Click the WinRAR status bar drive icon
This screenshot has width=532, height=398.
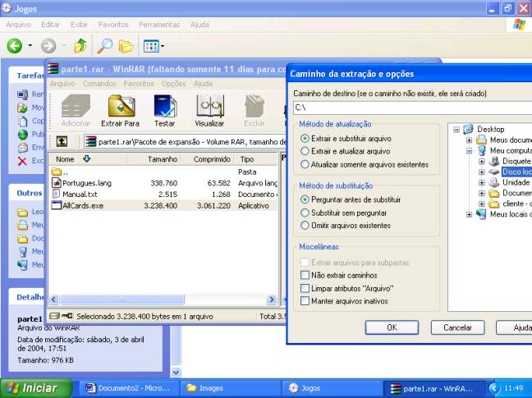[54, 316]
